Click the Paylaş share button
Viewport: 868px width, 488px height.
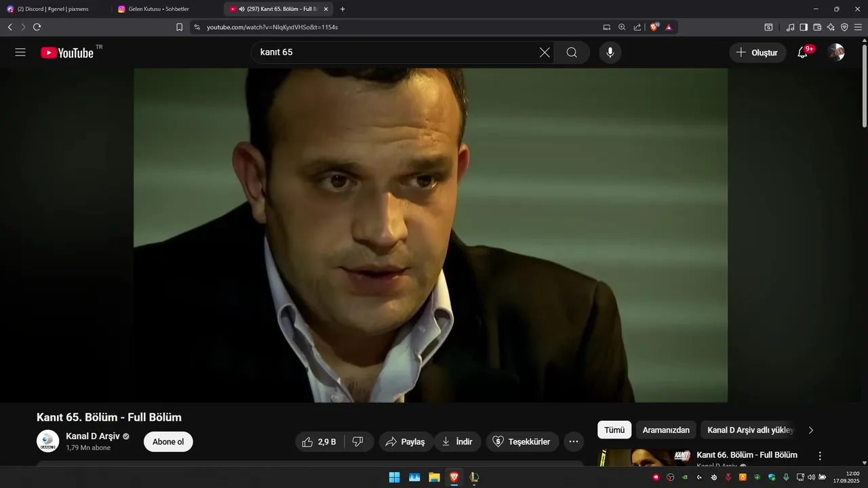click(x=406, y=441)
